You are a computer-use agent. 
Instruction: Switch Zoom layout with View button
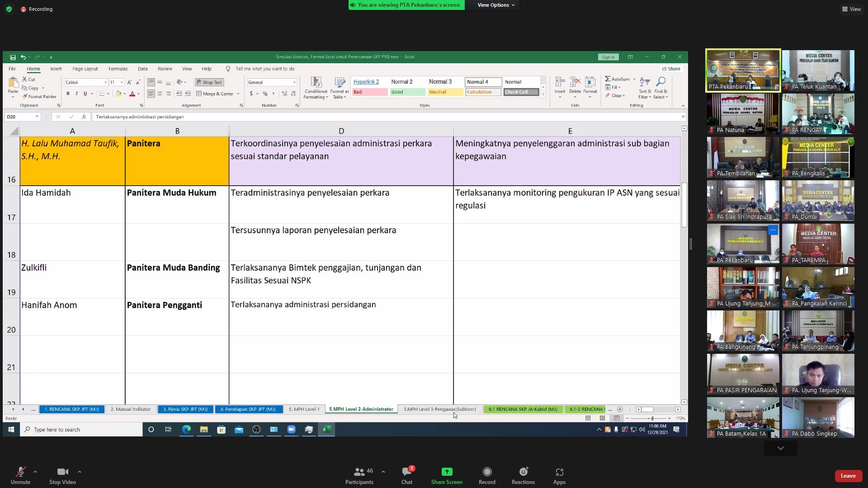(x=851, y=9)
